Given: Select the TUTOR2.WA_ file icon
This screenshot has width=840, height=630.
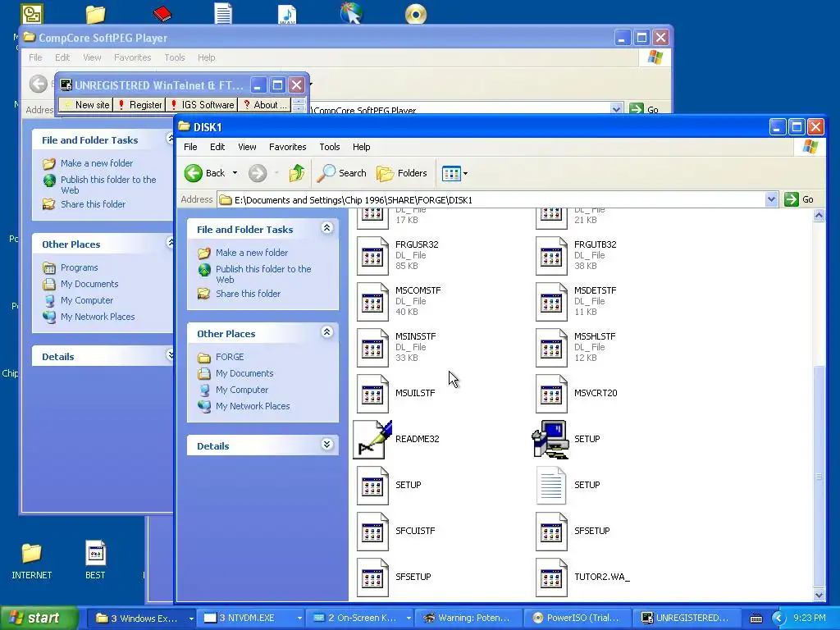Looking at the screenshot, I should click(x=551, y=578).
